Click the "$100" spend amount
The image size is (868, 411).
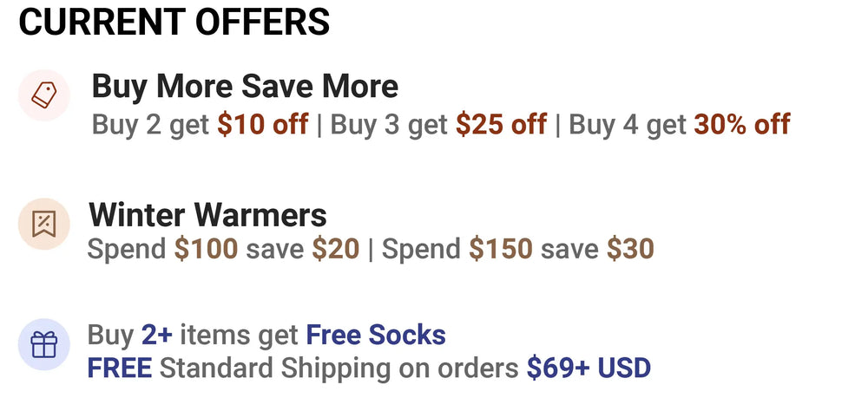tap(206, 250)
